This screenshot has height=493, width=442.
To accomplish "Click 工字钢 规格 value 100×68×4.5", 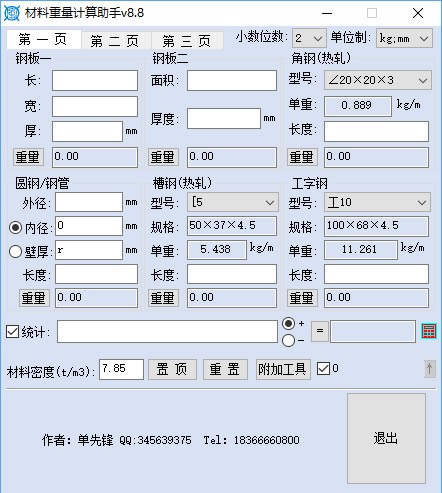I will click(376, 226).
